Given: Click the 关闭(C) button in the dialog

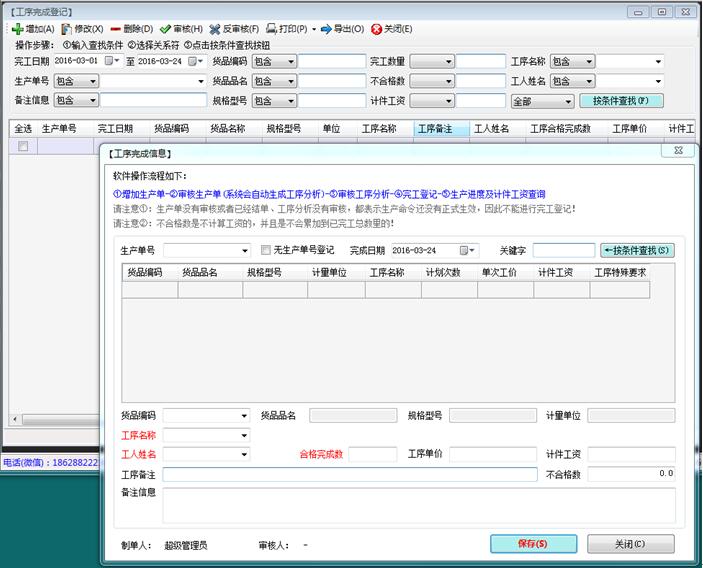Looking at the screenshot, I should coord(630,543).
